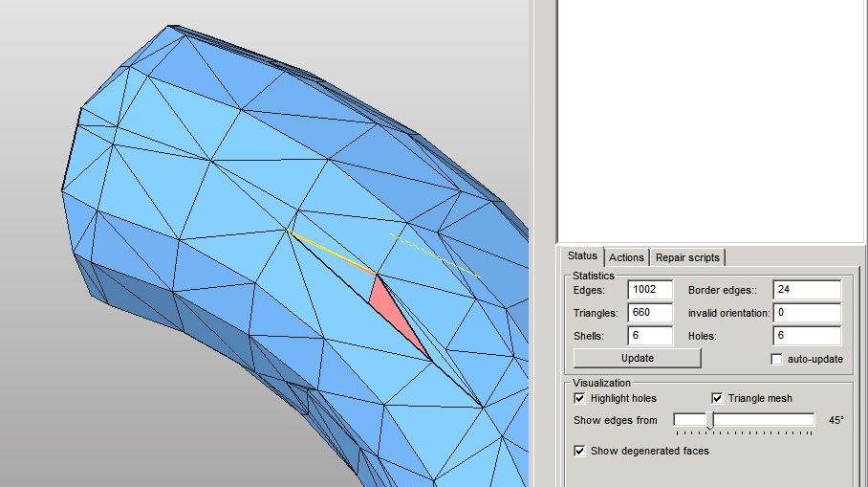Switch to the Status tab
The width and height of the screenshot is (868, 487).
tap(581, 256)
